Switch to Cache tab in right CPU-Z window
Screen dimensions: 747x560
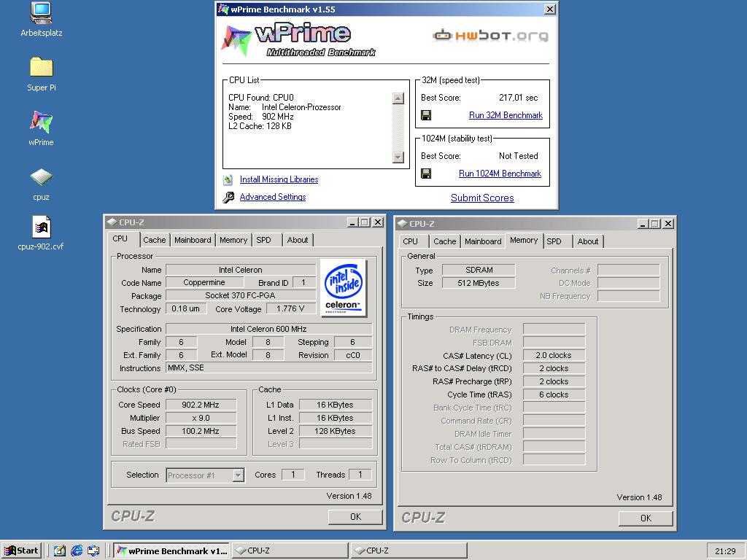[444, 241]
